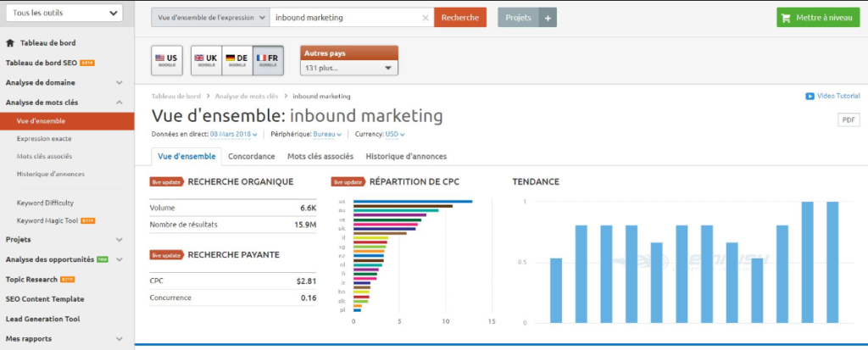Open Expression exacte in sidebar
This screenshot has height=350, width=868.
coord(44,138)
